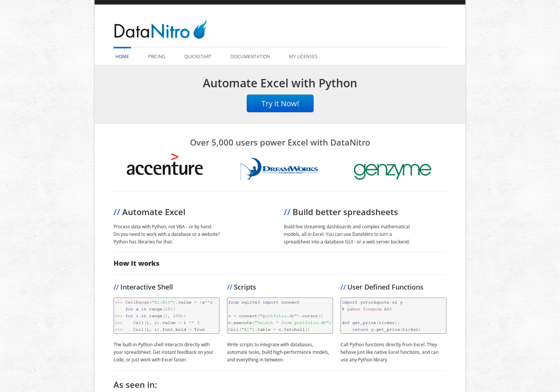Click the '// Build better spreadsheets' heading
The height and width of the screenshot is (392, 560).
[x=341, y=212]
